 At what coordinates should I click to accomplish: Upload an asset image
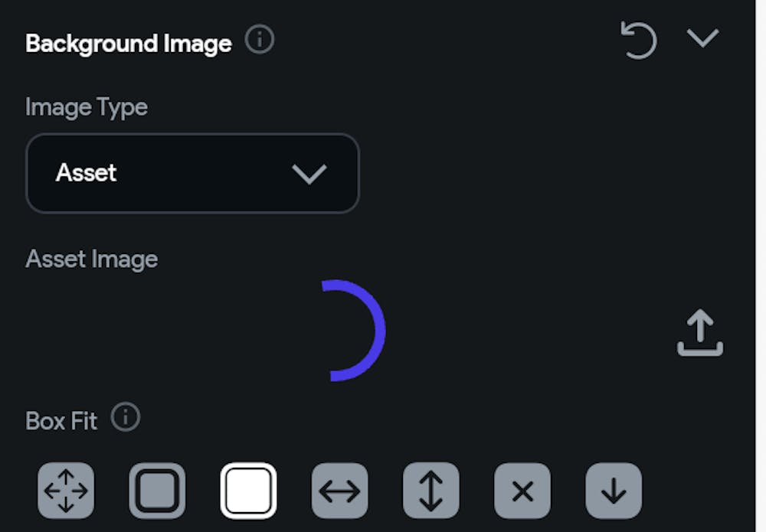700,334
